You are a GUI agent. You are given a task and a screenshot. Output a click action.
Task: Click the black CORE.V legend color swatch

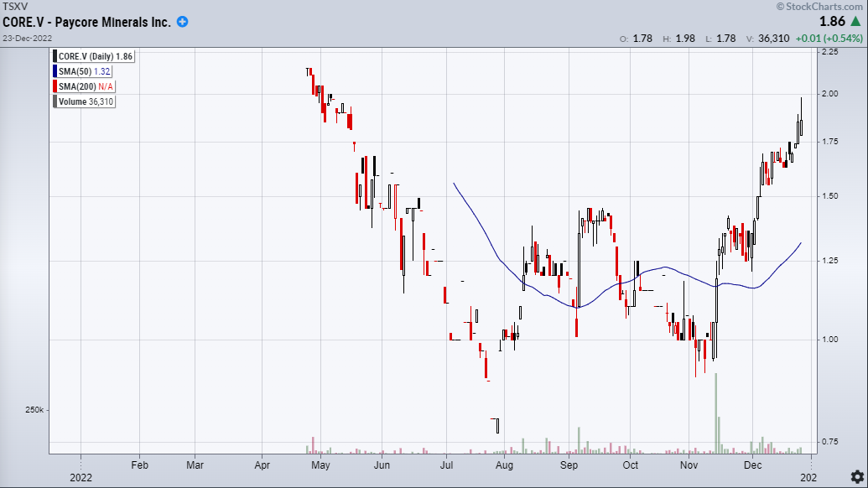coord(55,56)
